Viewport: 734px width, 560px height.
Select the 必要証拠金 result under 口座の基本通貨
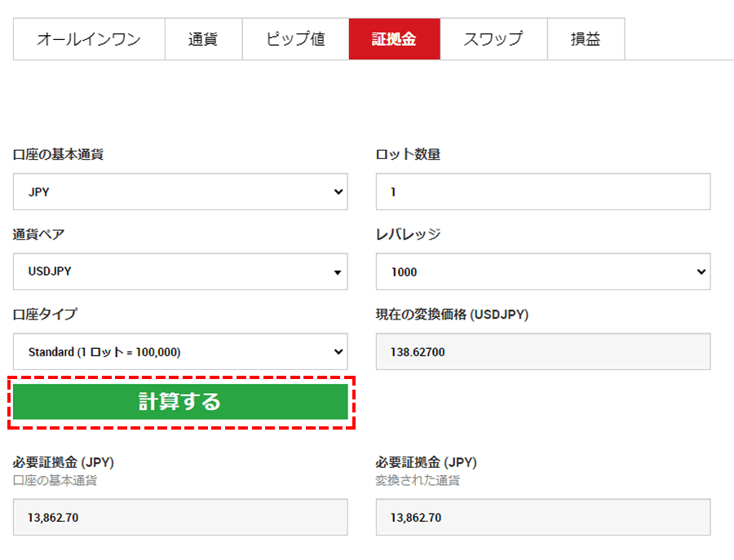pos(180,518)
